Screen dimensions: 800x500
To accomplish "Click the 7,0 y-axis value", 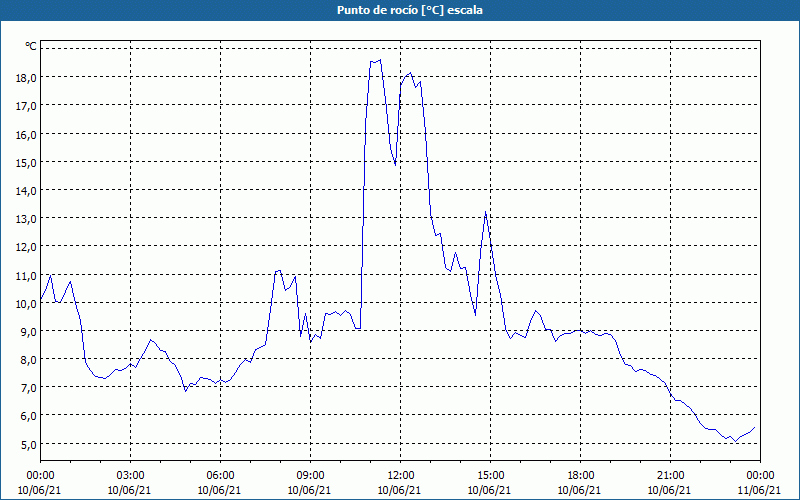I will (x=28, y=388).
